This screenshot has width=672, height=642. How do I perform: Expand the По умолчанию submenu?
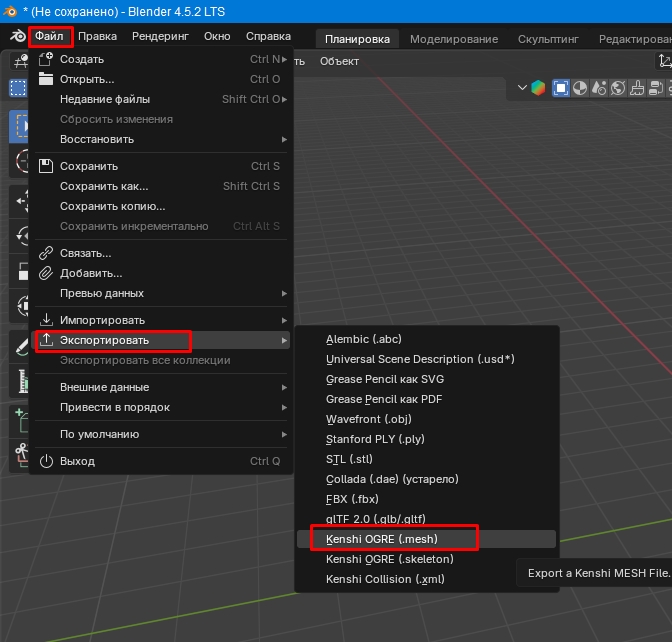[x=284, y=435]
